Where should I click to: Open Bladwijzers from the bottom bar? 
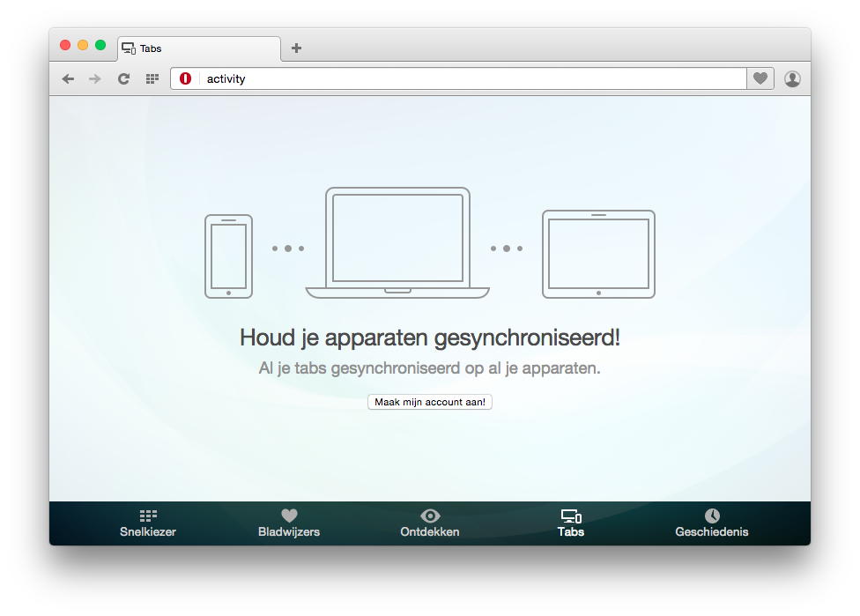pyautogui.click(x=289, y=523)
